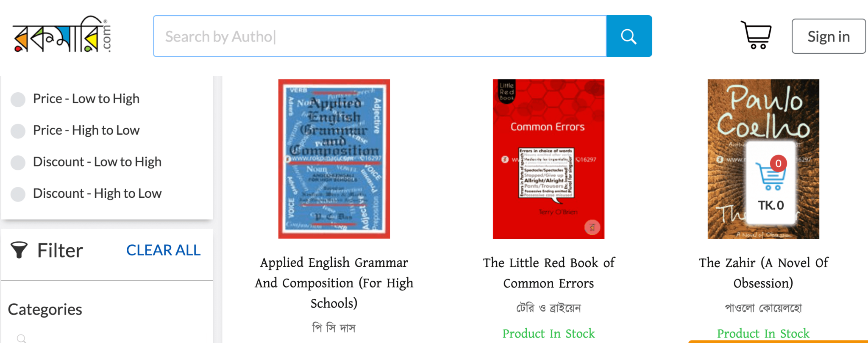The height and width of the screenshot is (343, 868).
Task: Click Product In Stock under Common Errors book
Action: pos(548,334)
